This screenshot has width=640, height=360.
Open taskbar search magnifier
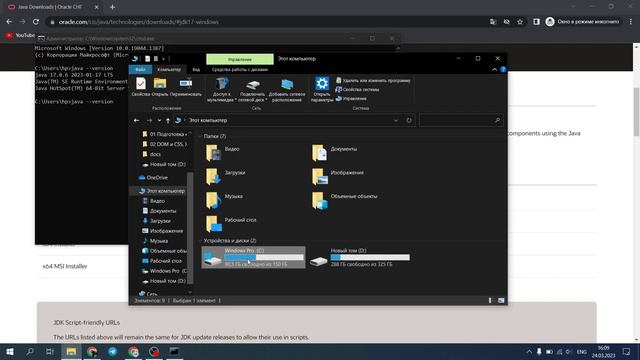[x=29, y=351]
